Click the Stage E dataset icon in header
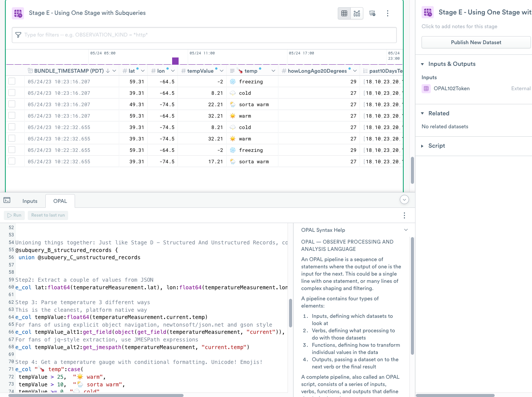This screenshot has height=397, width=532. point(18,13)
